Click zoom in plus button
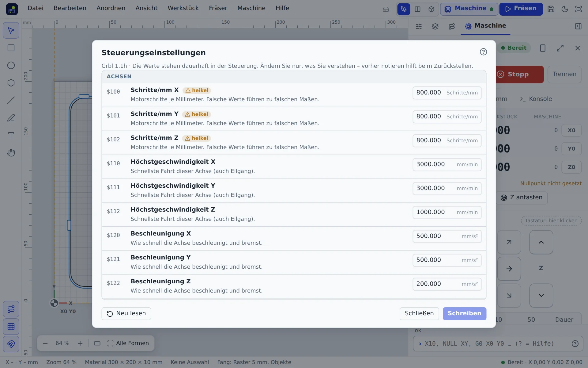 (80, 343)
